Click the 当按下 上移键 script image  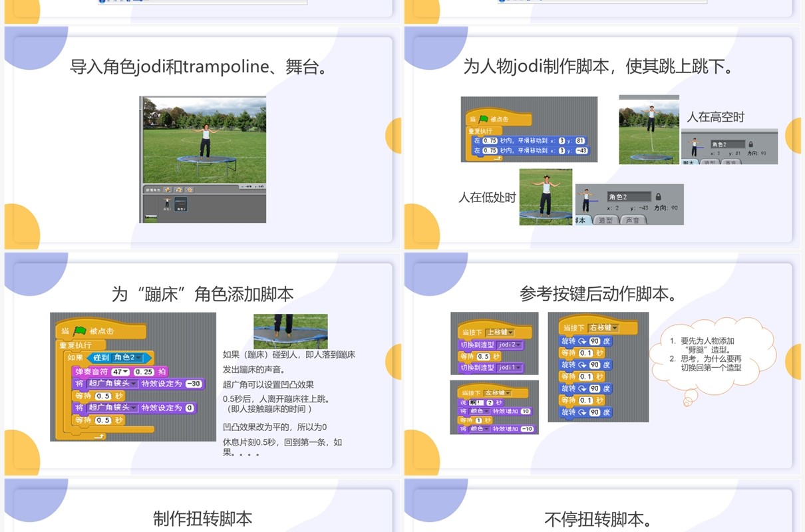tap(494, 343)
